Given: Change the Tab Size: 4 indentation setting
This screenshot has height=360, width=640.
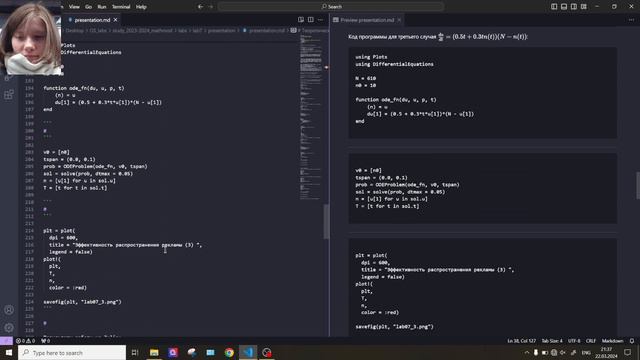Looking at the screenshot, I should pyautogui.click(x=552, y=341).
